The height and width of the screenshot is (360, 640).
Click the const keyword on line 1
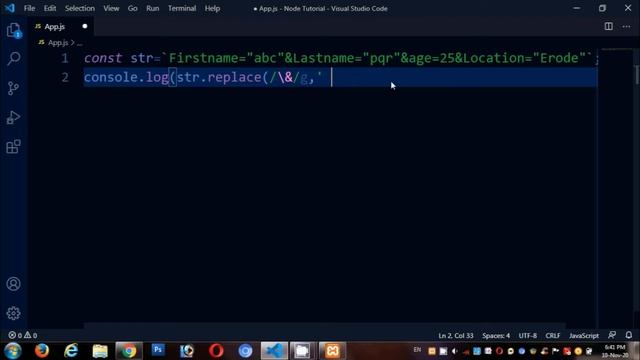(x=103, y=58)
